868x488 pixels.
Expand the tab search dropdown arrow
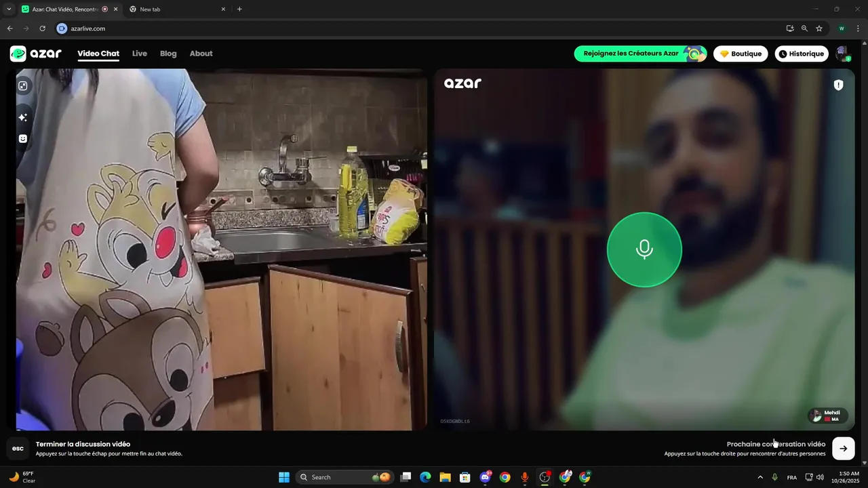click(9, 9)
